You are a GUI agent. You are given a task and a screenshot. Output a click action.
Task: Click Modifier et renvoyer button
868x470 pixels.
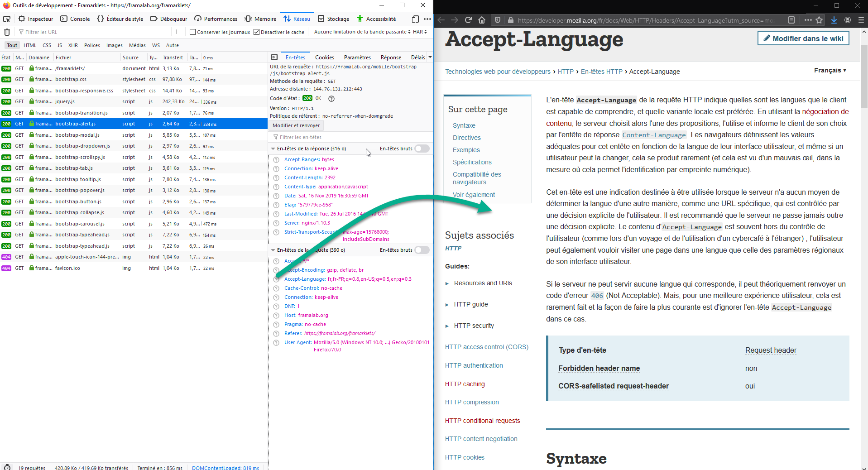pyautogui.click(x=296, y=125)
